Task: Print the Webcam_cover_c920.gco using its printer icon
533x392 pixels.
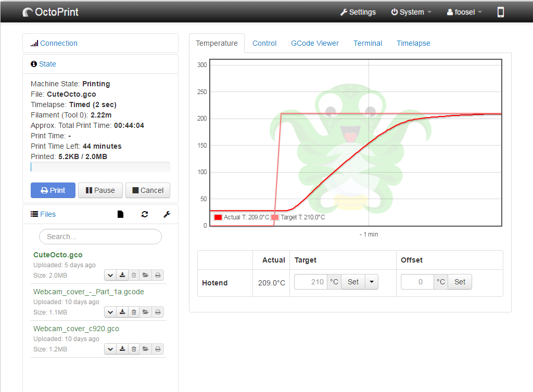Action: tap(158, 348)
